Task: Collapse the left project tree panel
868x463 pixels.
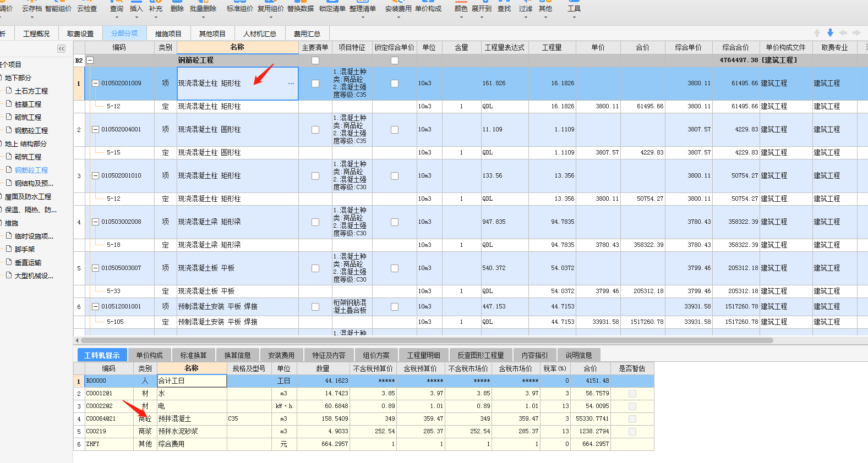Action: (61, 49)
